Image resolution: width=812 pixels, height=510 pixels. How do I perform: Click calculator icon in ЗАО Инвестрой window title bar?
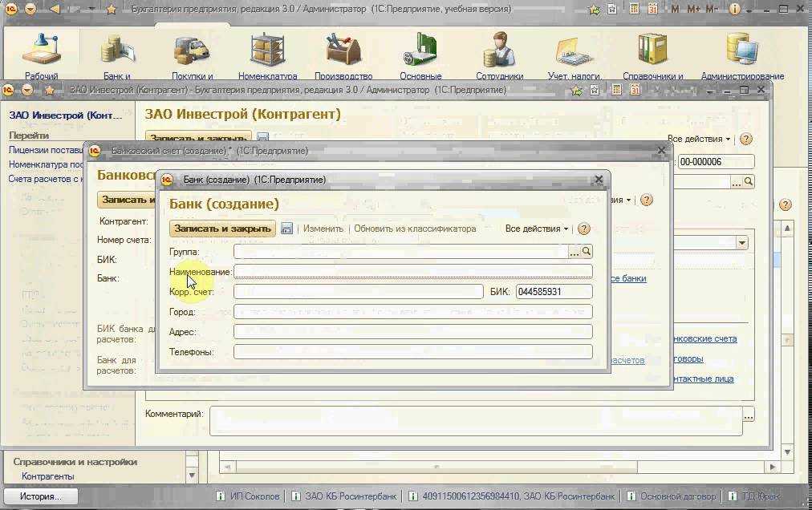click(616, 90)
